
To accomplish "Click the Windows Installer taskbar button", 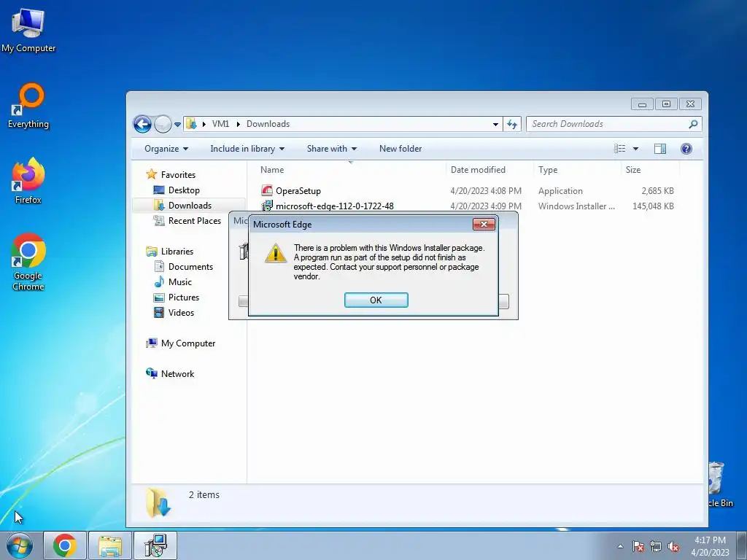I will [155, 545].
